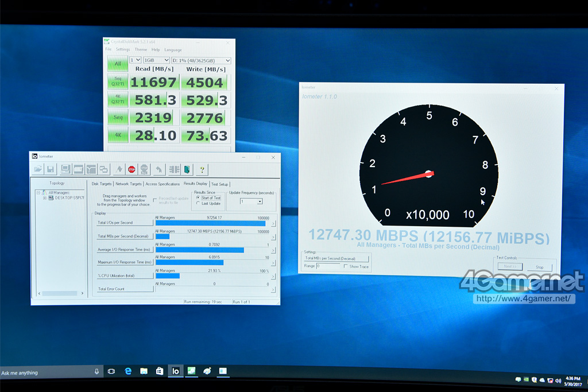This screenshot has height=392, width=588.
Task: Launch Microsoft Edge from the taskbar
Action: [128, 371]
